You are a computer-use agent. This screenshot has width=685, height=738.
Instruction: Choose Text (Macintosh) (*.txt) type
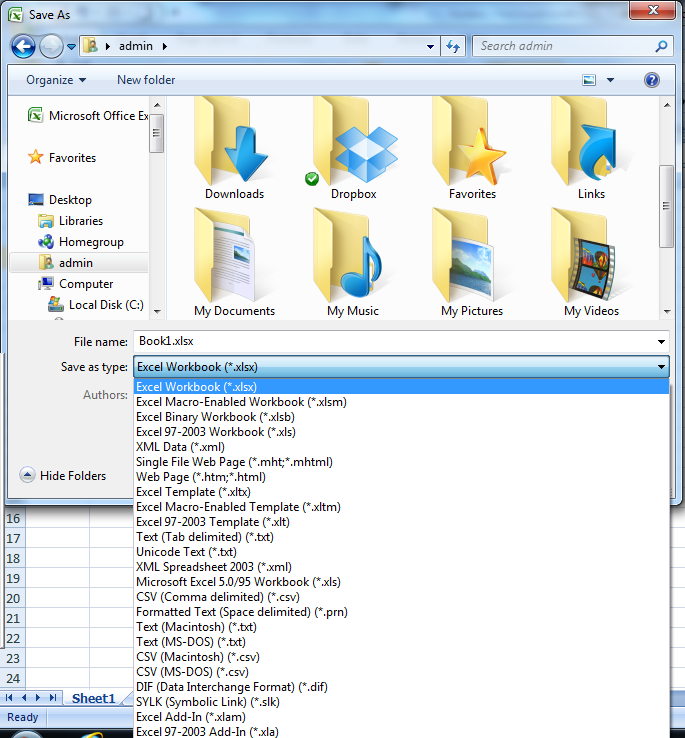pos(401,627)
